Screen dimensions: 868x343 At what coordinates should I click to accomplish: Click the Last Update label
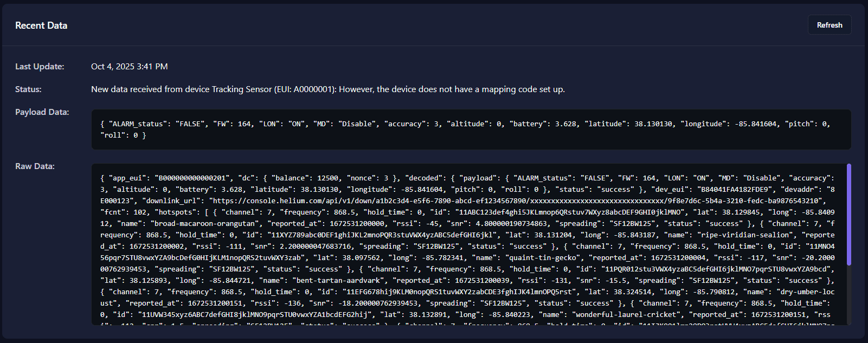click(x=40, y=67)
